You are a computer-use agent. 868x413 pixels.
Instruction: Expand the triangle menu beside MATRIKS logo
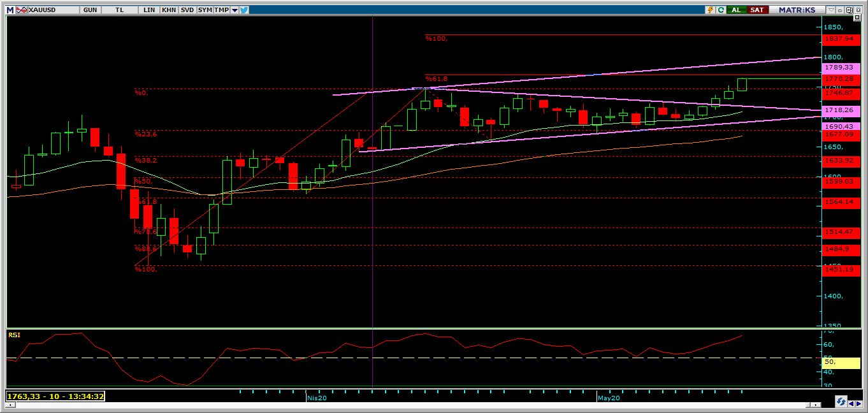pyautogui.click(x=830, y=10)
